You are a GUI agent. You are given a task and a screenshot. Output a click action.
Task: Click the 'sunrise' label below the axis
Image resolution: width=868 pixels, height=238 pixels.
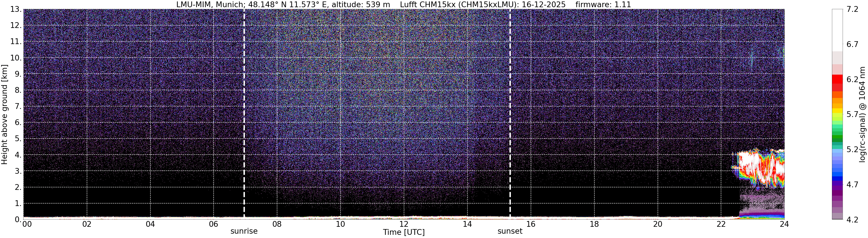pyautogui.click(x=244, y=231)
